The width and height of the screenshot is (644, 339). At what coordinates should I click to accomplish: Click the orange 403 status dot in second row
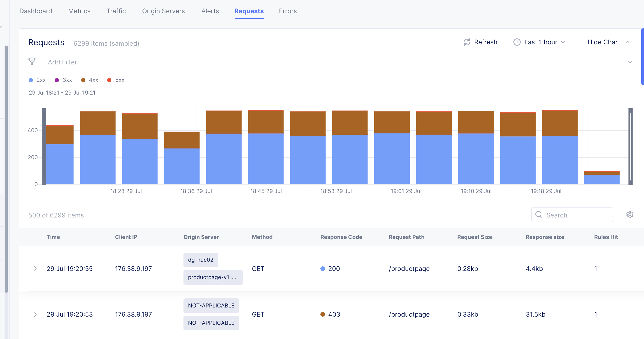322,314
